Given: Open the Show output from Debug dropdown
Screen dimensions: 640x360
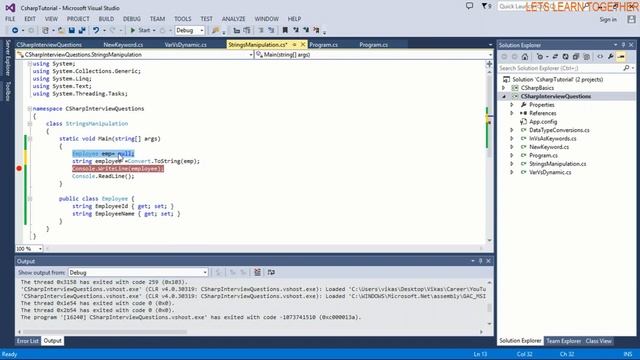Looking at the screenshot, I should (138, 273).
